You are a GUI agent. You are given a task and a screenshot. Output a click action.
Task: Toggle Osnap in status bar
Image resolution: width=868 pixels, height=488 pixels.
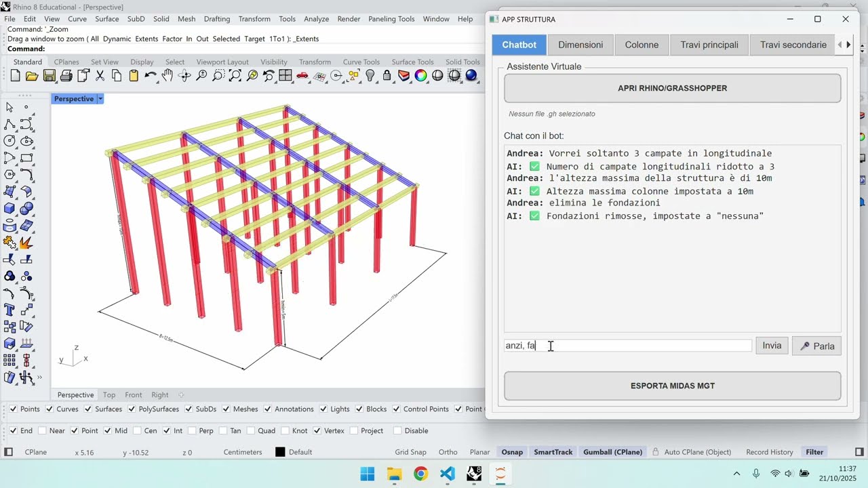click(x=512, y=452)
